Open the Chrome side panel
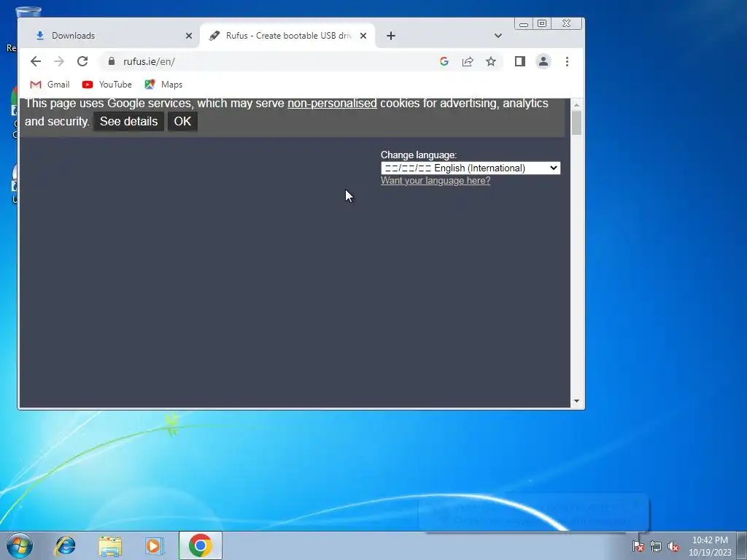 click(519, 61)
